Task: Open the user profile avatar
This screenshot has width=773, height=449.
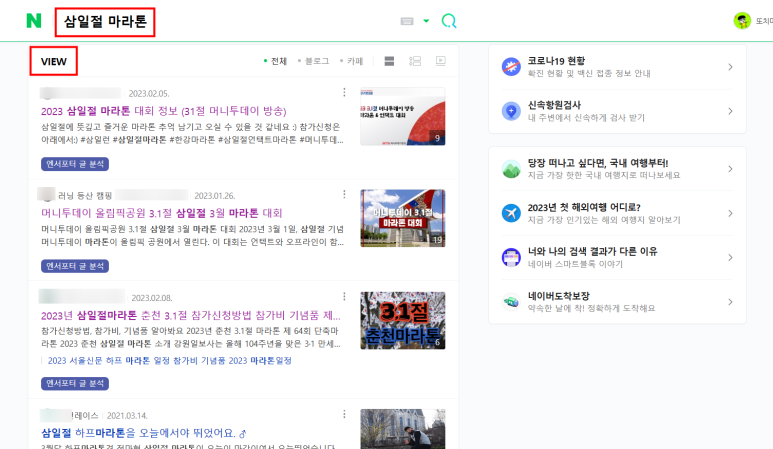Action: pyautogui.click(x=742, y=21)
